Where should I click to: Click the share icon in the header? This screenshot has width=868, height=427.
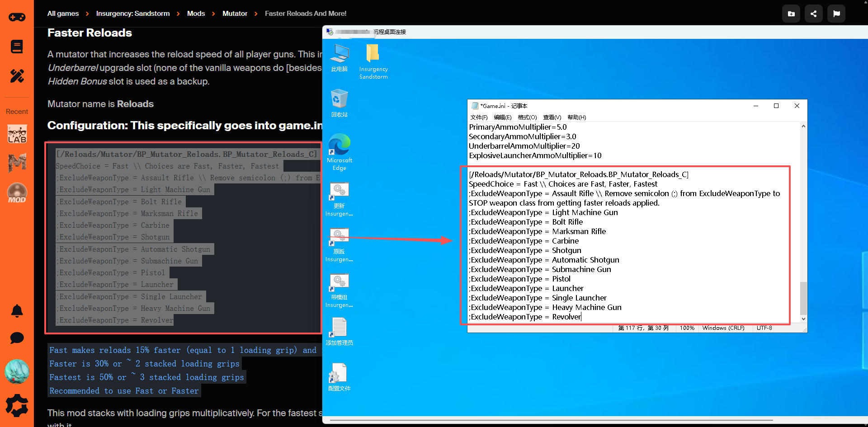814,14
